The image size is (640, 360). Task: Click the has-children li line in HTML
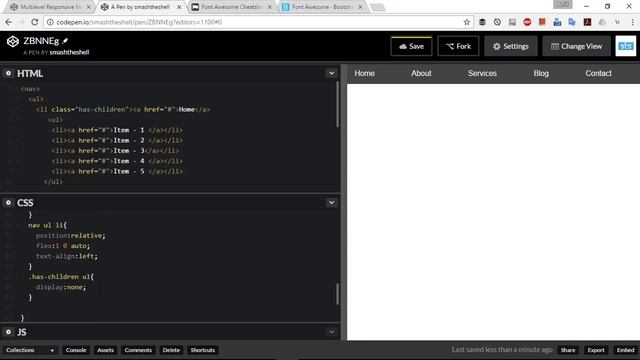[x=123, y=109]
